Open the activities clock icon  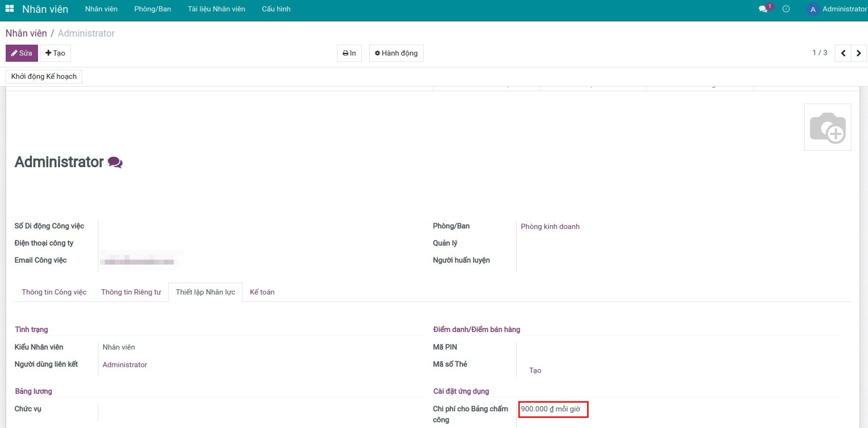point(786,9)
